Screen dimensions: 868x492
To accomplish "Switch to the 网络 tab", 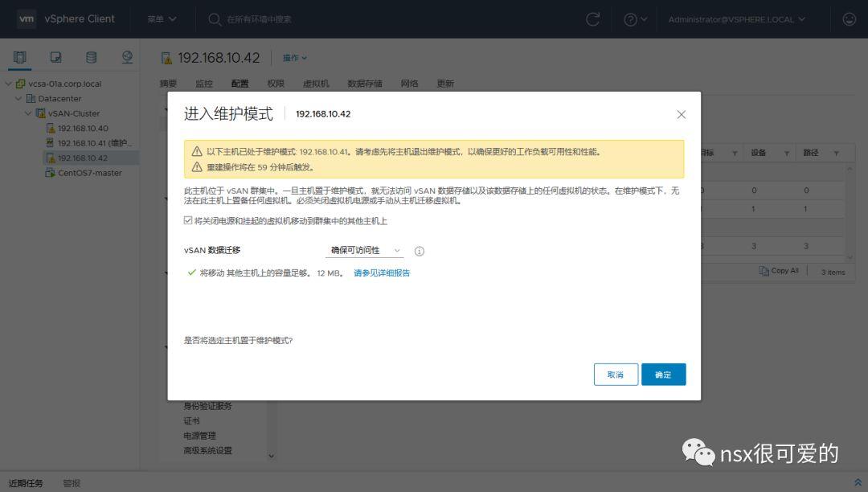I will (x=410, y=84).
